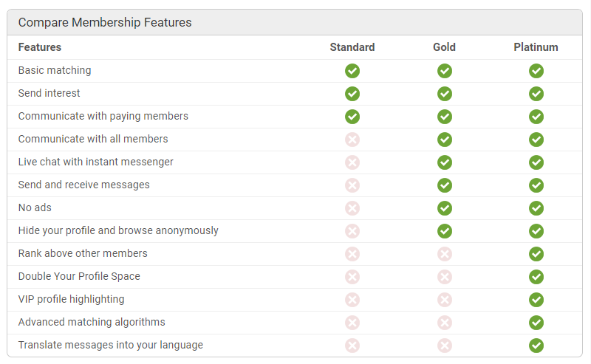The height and width of the screenshot is (364, 591).
Task: Select the Platinum column header
Action: click(x=536, y=47)
